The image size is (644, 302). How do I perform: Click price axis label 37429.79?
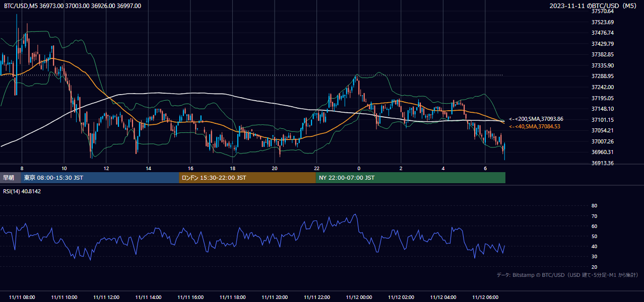(602, 44)
